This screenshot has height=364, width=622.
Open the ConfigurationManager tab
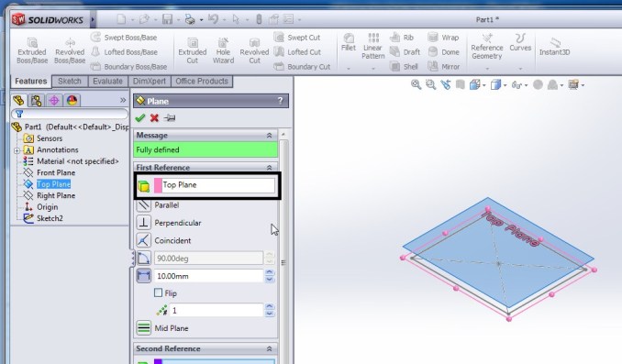[54, 100]
